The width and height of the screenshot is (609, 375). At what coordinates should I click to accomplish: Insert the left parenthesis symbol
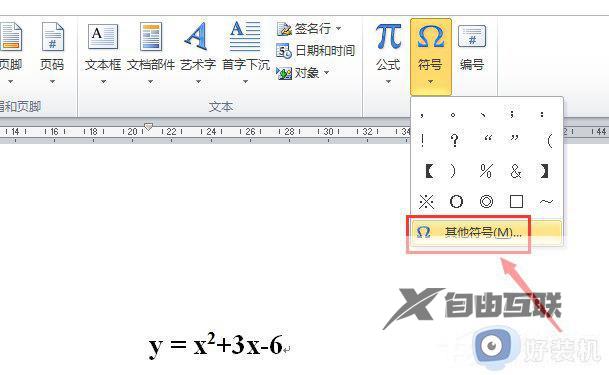click(x=549, y=141)
